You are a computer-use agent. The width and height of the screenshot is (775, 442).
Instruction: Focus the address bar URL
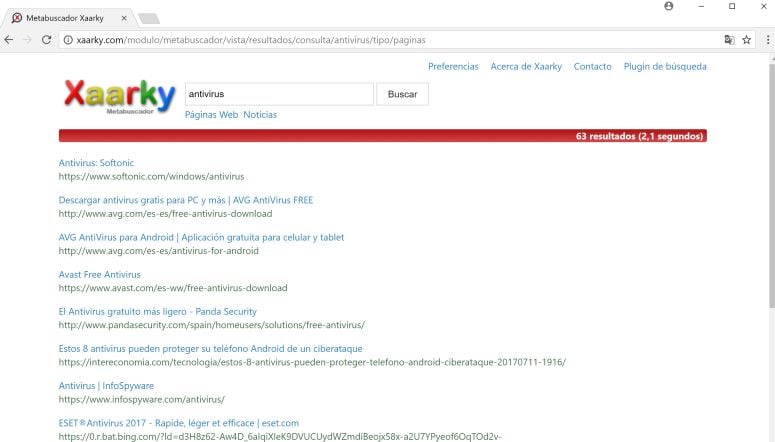click(251, 40)
